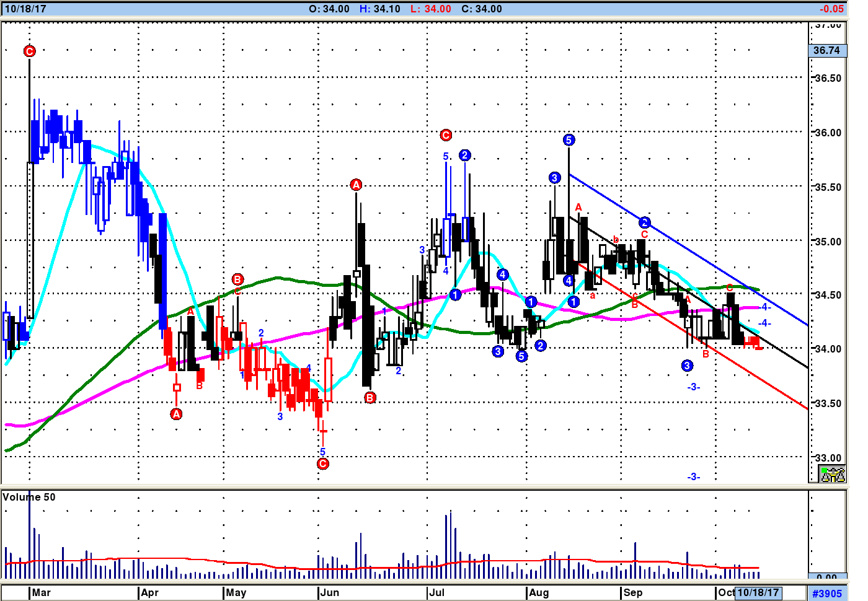Viewport: 868px width, 601px height.
Task: Select the blue circled 3 label below October low
Action: [x=687, y=366]
